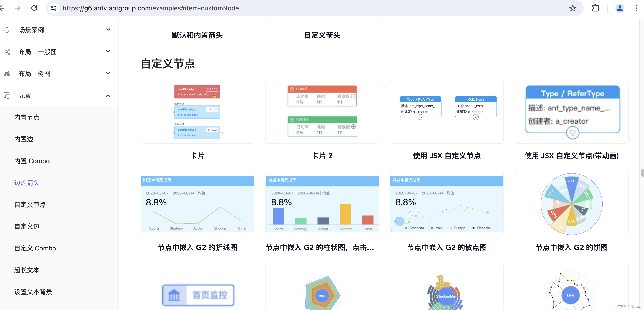Screen dimensions: 644x310
Task: Expand the 布局：一般图 section
Action: [108, 51]
